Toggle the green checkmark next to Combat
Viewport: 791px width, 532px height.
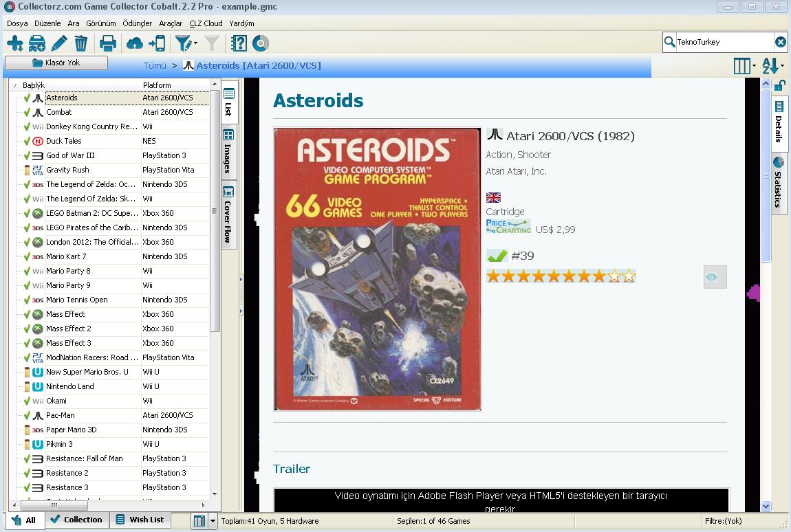pyautogui.click(x=27, y=112)
